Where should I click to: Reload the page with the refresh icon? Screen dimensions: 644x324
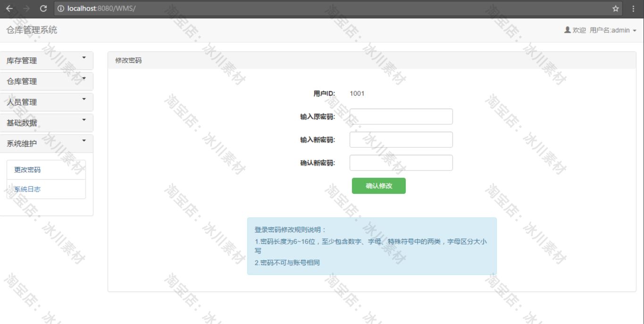pyautogui.click(x=43, y=8)
